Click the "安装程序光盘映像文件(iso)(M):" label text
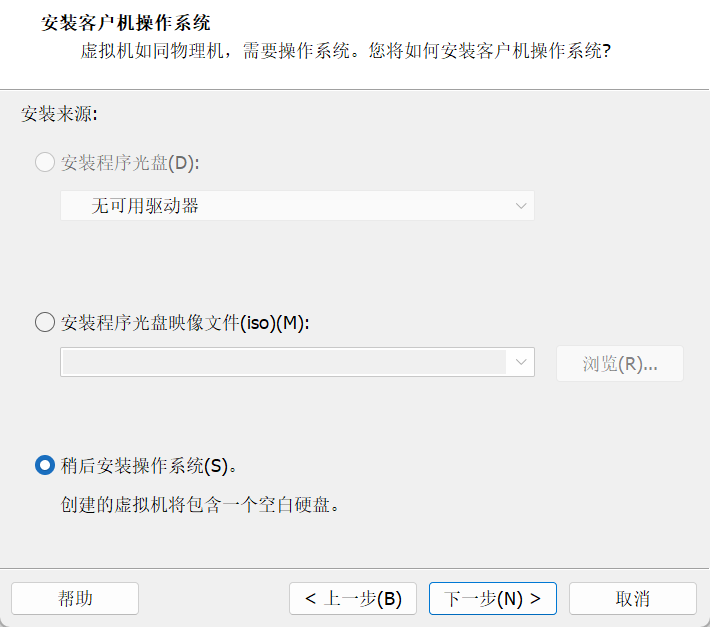 pyautogui.click(x=186, y=322)
